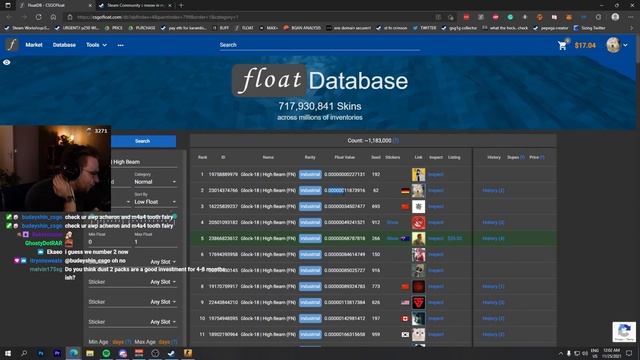Click the help mark next to Count

click(x=396, y=140)
